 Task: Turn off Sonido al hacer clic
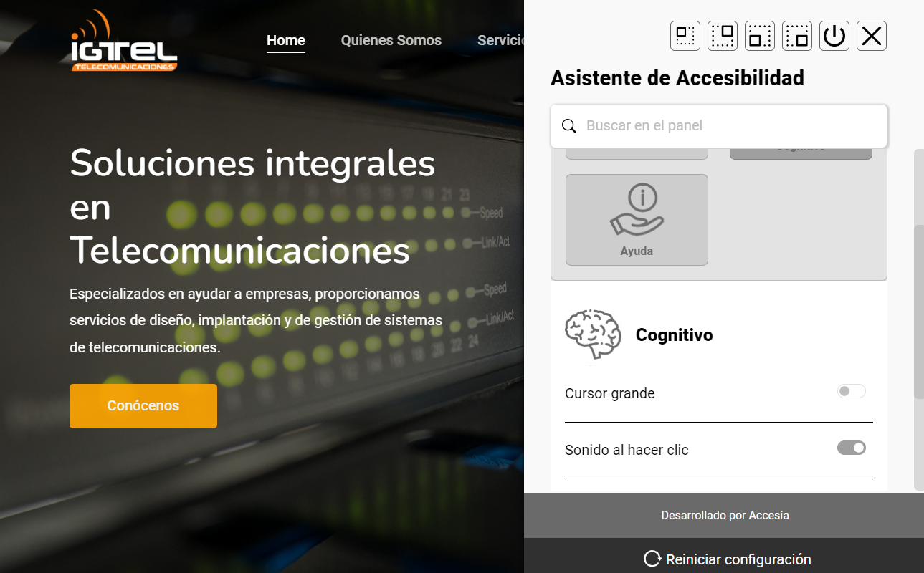(x=852, y=448)
